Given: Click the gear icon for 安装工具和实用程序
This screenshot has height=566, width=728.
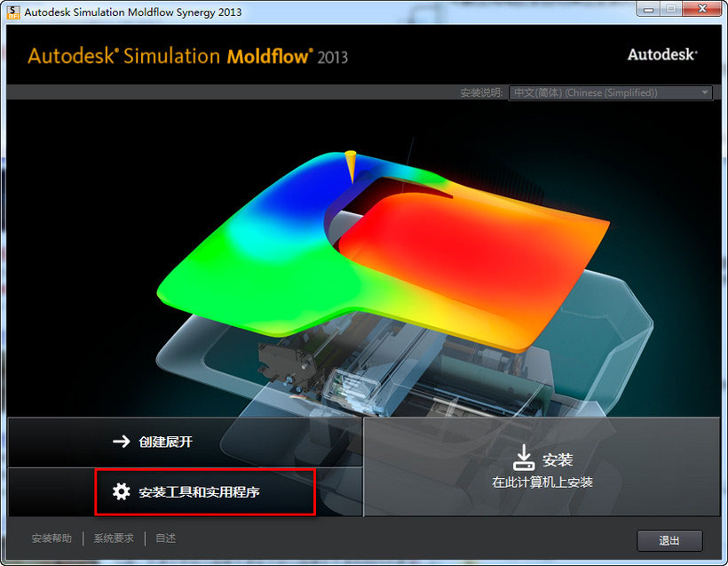Looking at the screenshot, I should [x=121, y=491].
